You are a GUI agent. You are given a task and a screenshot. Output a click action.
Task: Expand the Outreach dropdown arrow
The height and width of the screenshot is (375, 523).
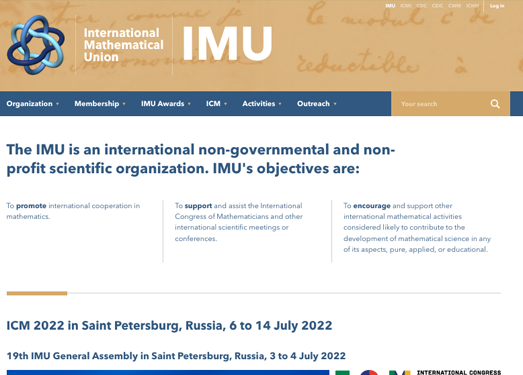[335, 104]
